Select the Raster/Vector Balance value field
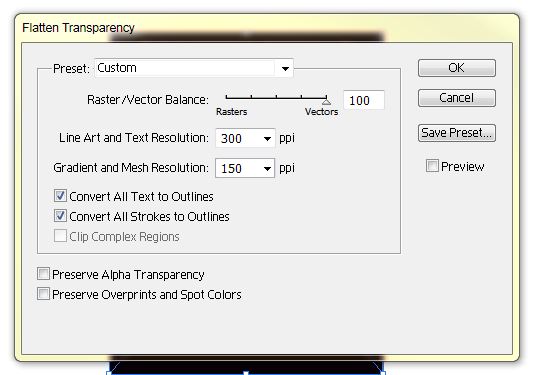 click(x=364, y=100)
